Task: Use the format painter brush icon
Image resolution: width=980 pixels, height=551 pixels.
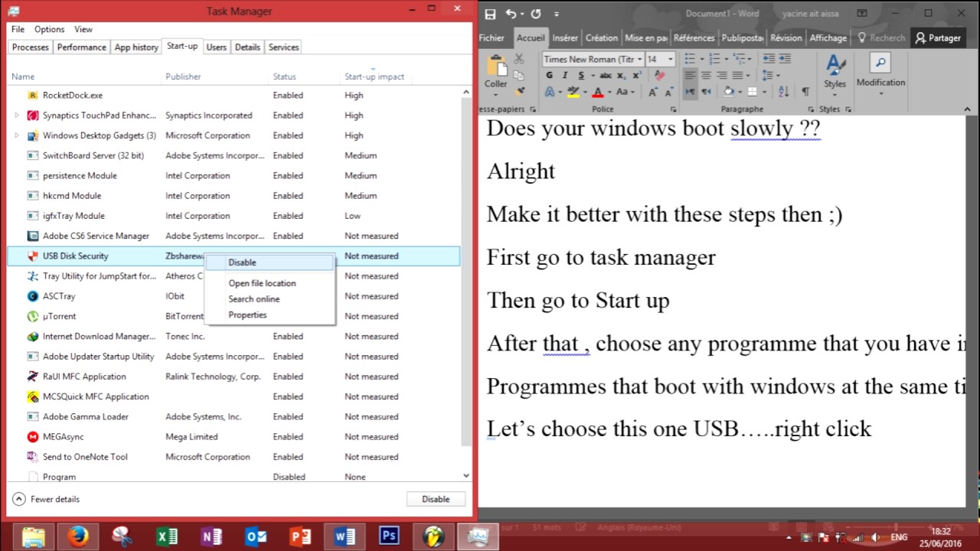Action: [519, 91]
